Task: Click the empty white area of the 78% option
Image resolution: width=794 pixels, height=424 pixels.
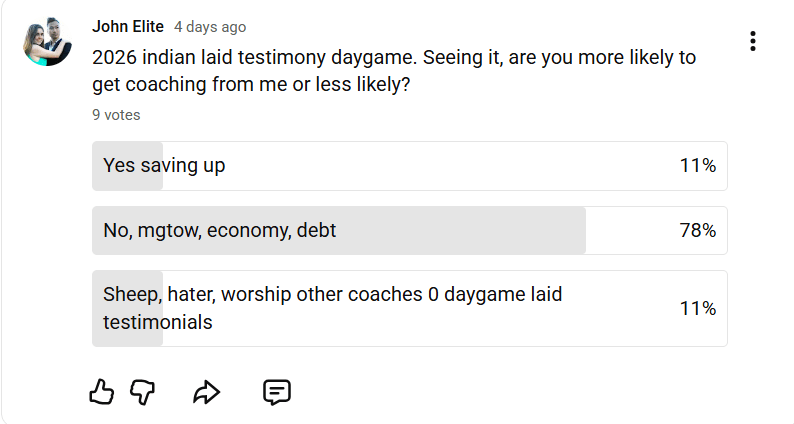Action: click(x=630, y=231)
